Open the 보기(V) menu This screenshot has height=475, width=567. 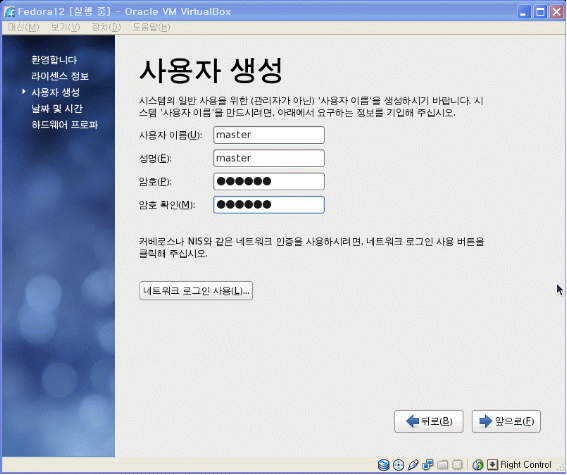[x=65, y=27]
